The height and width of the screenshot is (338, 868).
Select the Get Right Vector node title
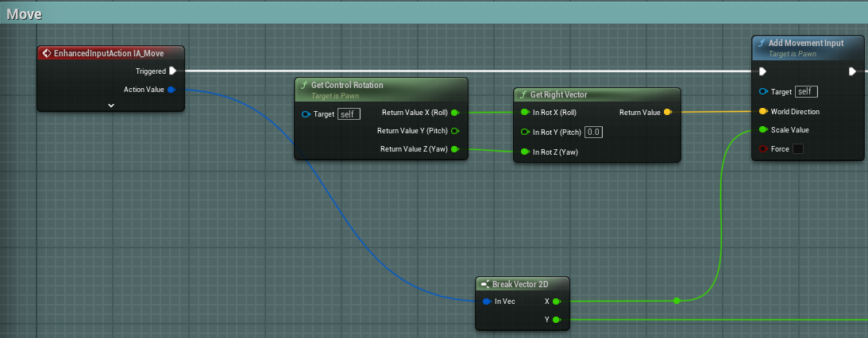(558, 94)
